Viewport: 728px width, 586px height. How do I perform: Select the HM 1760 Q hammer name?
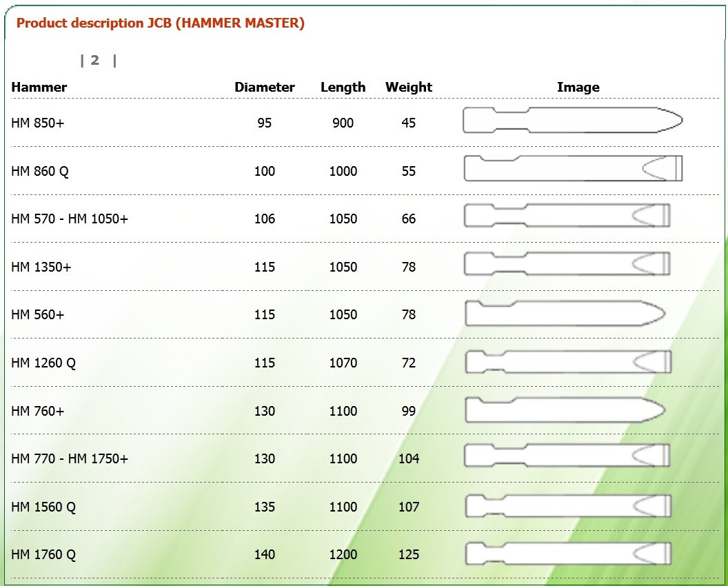point(43,554)
